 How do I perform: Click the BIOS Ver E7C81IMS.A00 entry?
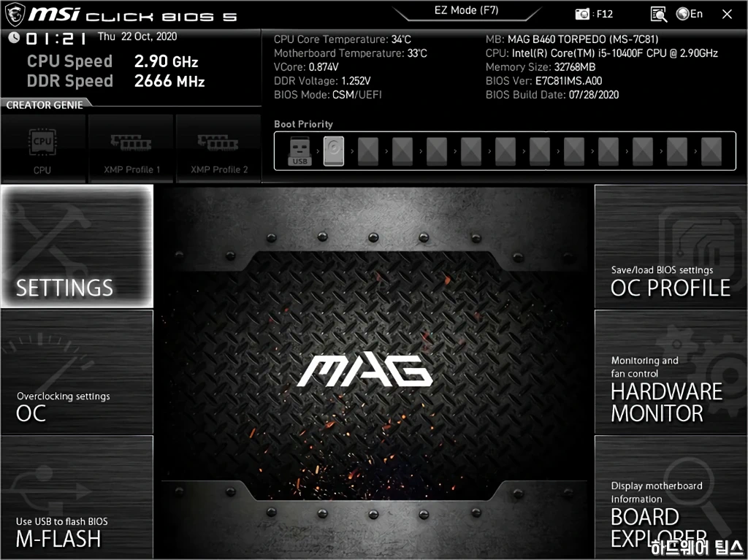click(543, 80)
